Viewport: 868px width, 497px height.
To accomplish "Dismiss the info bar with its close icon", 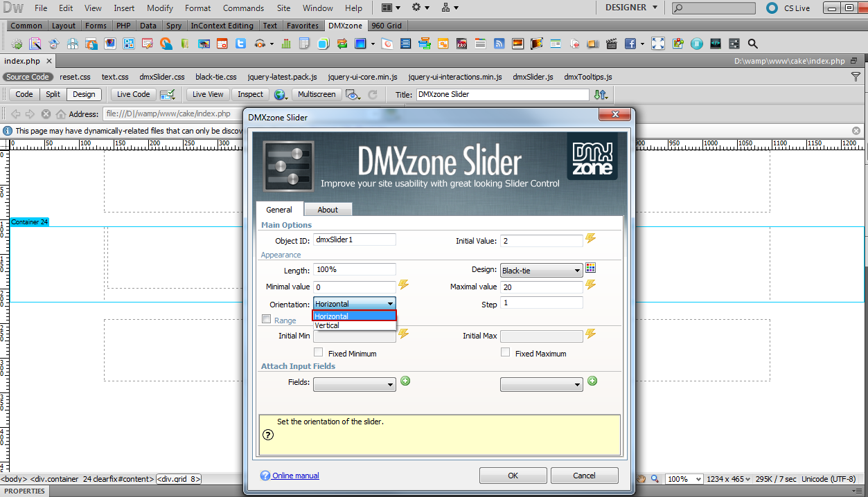I will [x=856, y=131].
